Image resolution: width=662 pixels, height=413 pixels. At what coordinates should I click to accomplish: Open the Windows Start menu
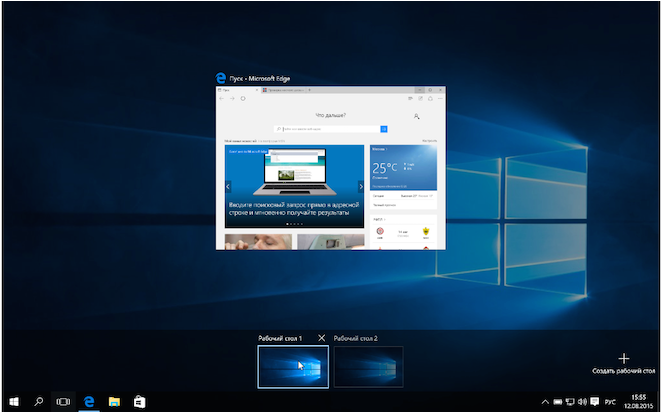point(14,402)
